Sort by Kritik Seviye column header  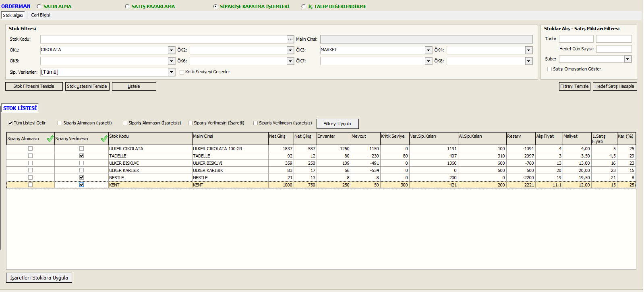[395, 139]
